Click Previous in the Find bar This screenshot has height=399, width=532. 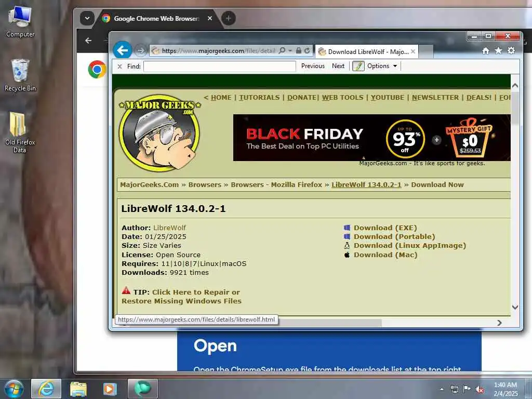coord(313,66)
